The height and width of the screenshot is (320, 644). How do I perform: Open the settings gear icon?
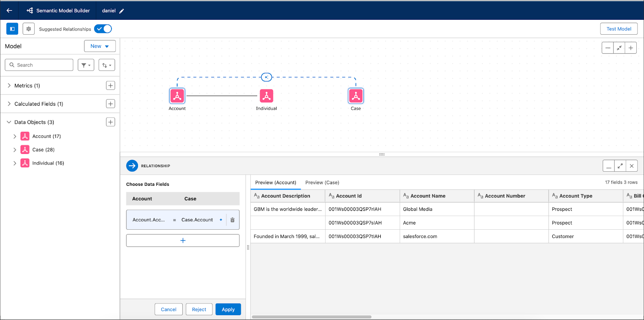(x=29, y=29)
